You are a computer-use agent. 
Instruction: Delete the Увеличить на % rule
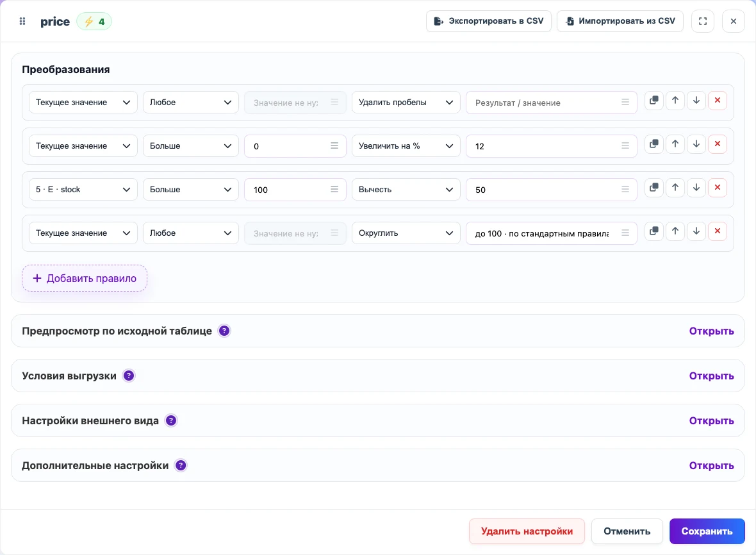718,144
